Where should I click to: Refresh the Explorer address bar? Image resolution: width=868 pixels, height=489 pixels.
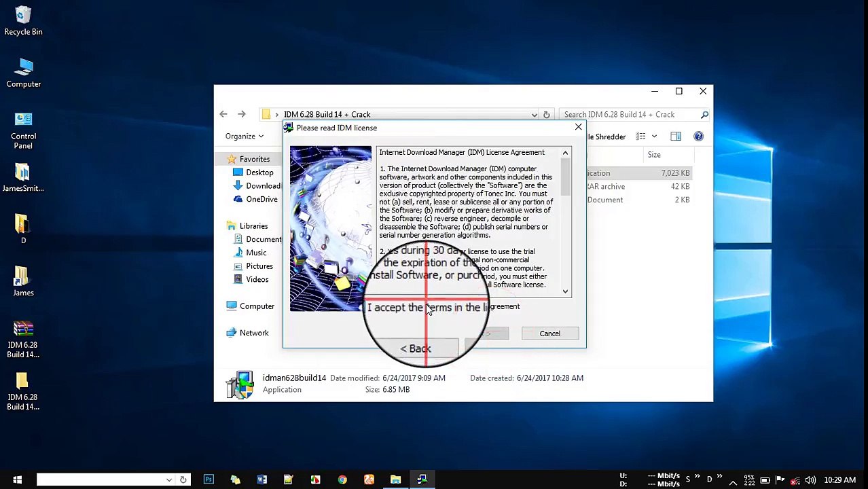click(546, 115)
